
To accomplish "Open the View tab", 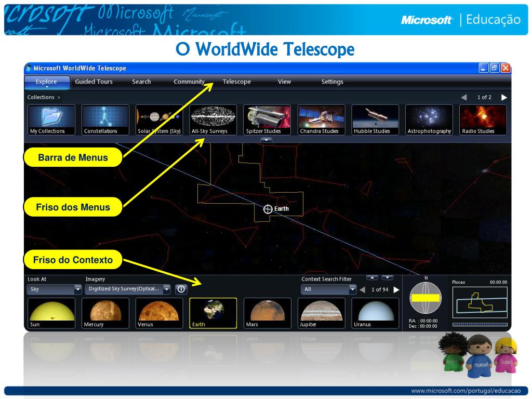I will (284, 82).
